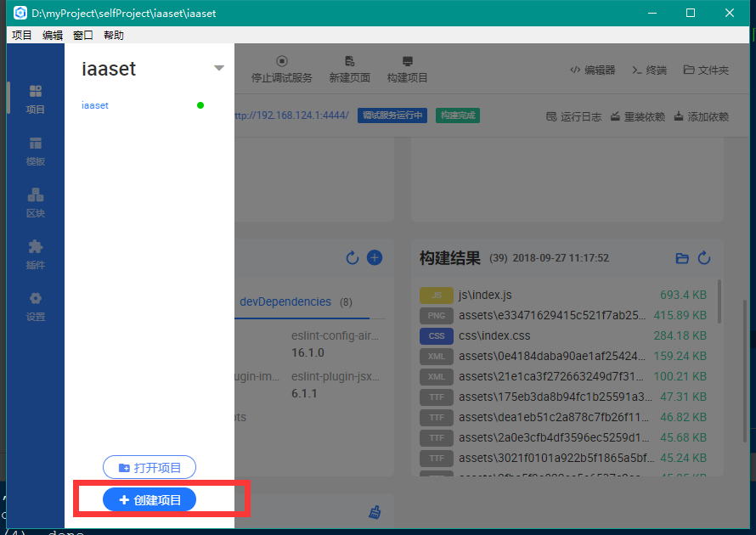Open the 项目 sidebar section
Screen dimensions: 756x535
coord(35,99)
